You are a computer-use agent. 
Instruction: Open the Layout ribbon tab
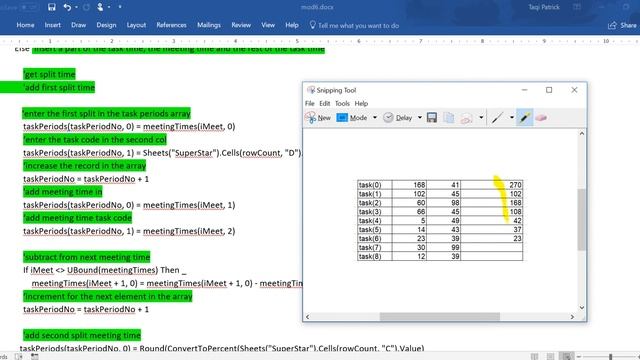pos(136,25)
